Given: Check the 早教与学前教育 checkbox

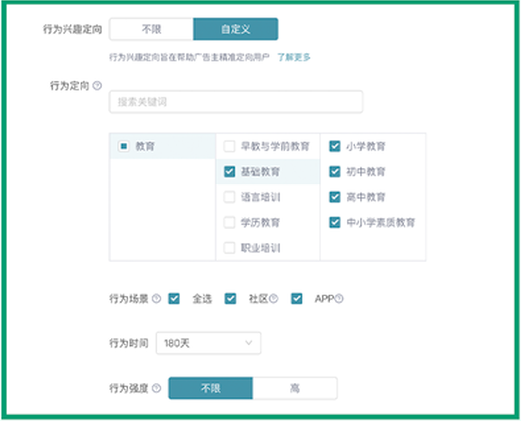Looking at the screenshot, I should click(x=229, y=146).
